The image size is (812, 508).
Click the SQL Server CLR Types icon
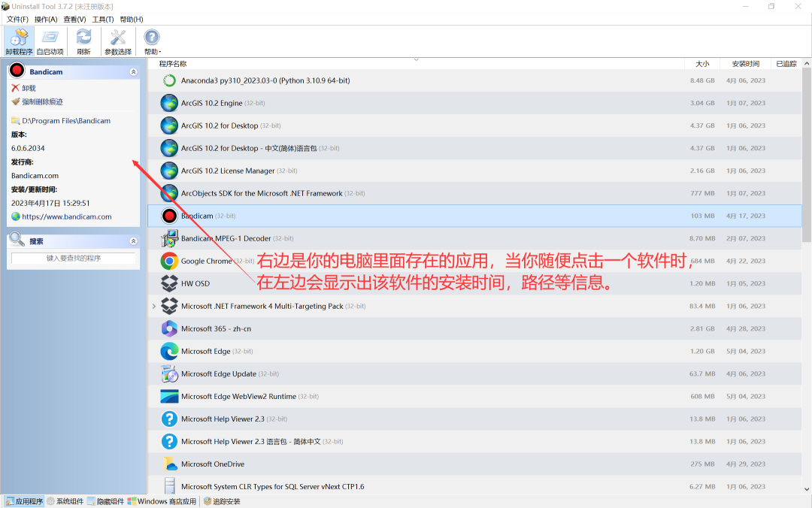point(169,486)
